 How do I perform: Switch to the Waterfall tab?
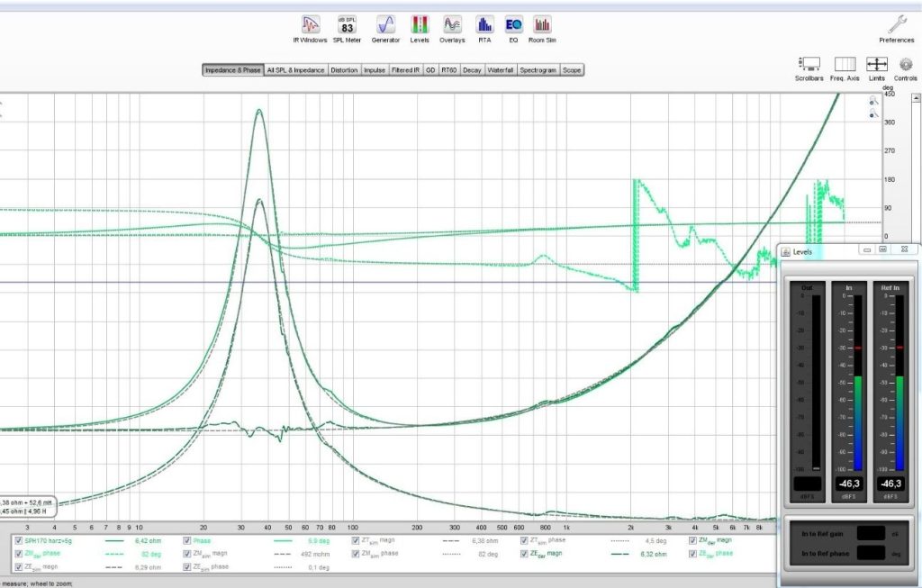(x=501, y=69)
